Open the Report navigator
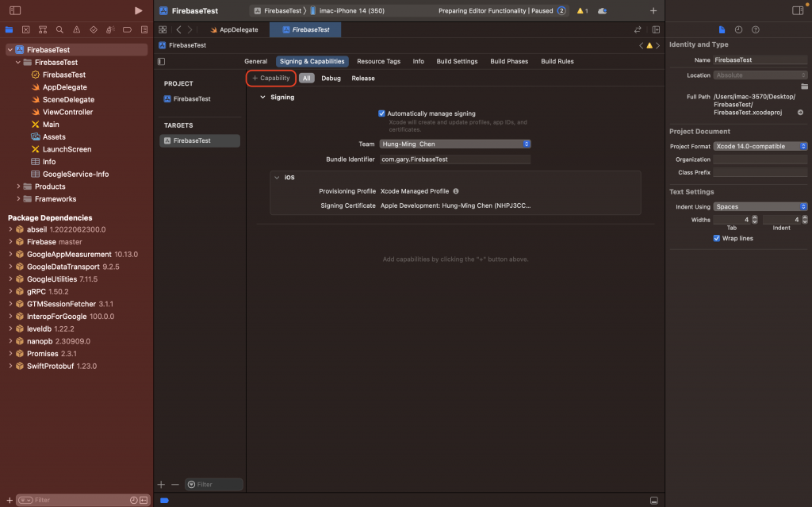The width and height of the screenshot is (812, 507). [144, 29]
